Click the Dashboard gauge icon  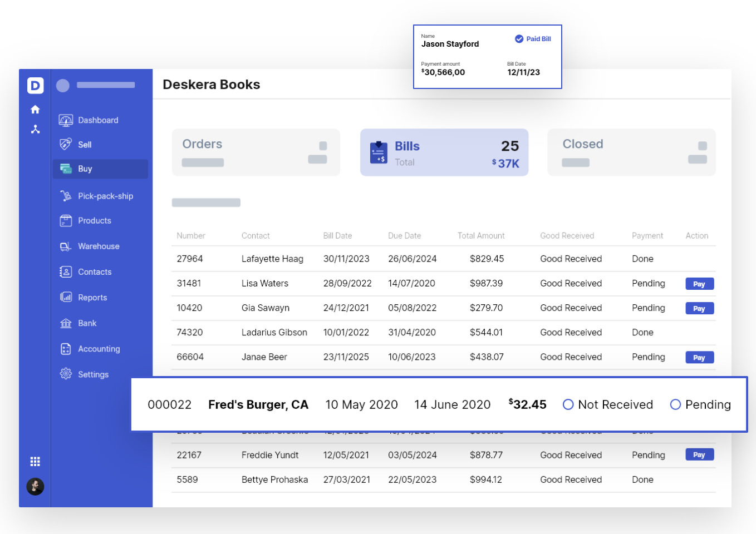(x=66, y=120)
